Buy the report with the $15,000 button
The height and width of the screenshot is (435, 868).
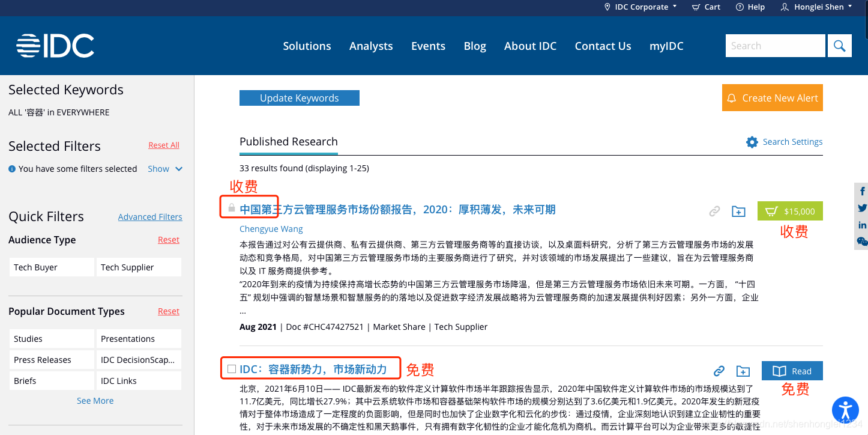pos(790,211)
